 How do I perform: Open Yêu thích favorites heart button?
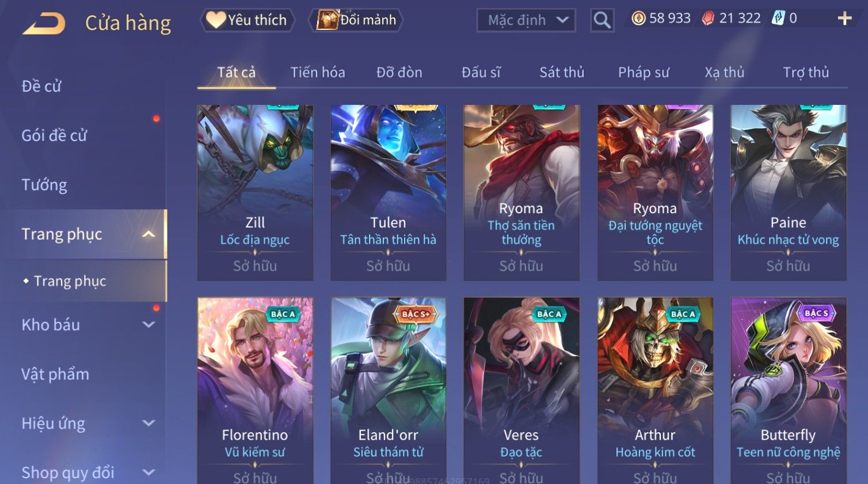pos(248,20)
